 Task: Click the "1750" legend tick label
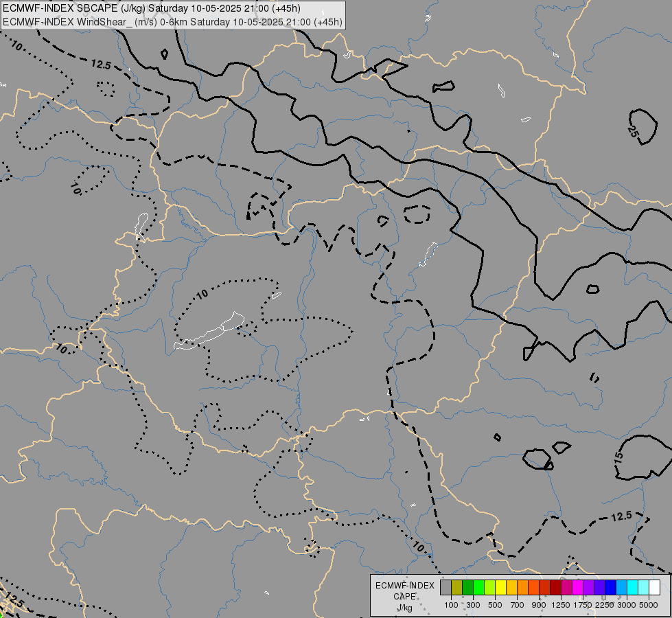tap(583, 605)
